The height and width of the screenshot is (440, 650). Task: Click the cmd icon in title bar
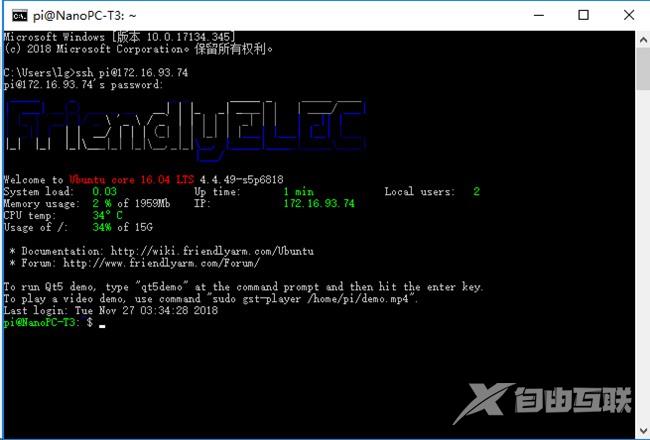[19, 16]
